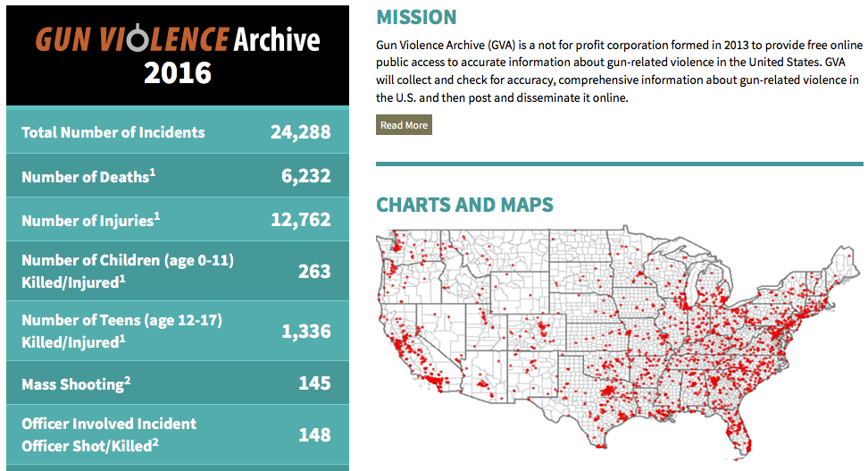868x471 pixels.
Task: Click the 263 children count
Action: click(x=314, y=271)
